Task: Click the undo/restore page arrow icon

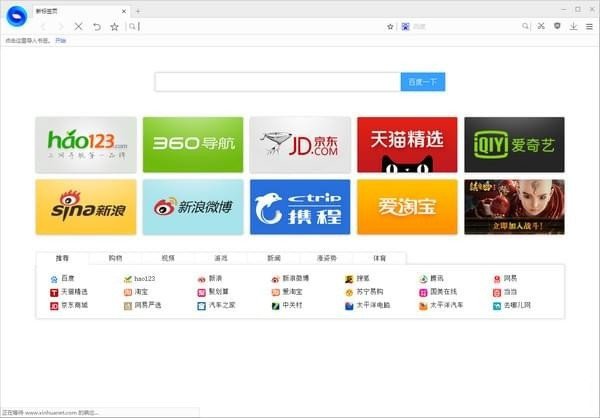Action: [96, 26]
